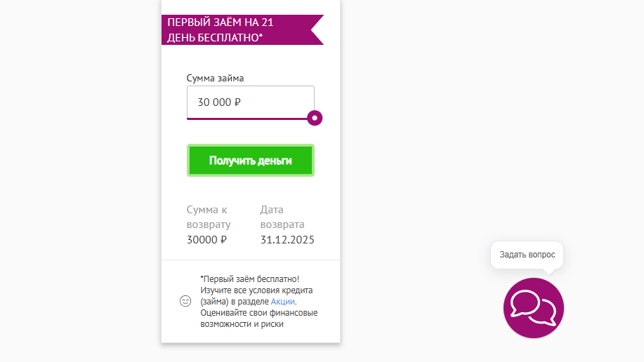Click the ДЕНЬ БЕСПЛАТНО* banner line
This screenshot has width=644, height=362.
pos(215,37)
